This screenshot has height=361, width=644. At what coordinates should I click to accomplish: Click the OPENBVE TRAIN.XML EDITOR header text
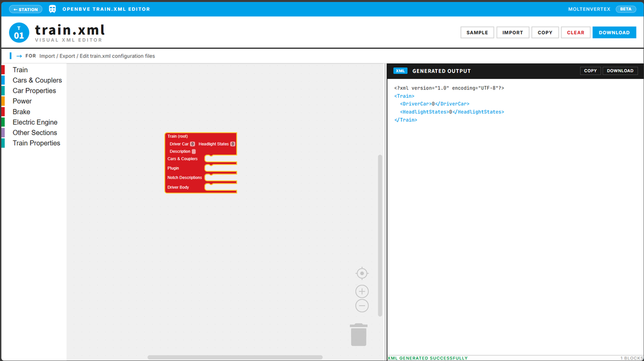[106, 9]
